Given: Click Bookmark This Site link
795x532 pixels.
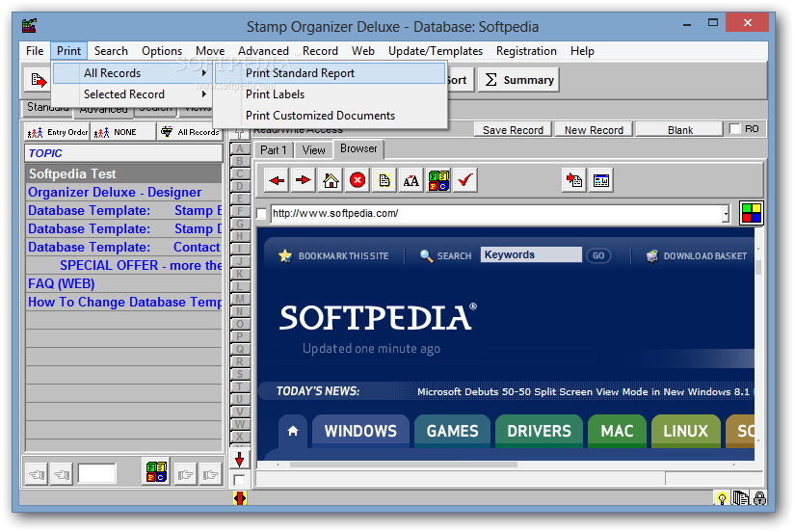Looking at the screenshot, I should coord(333,256).
